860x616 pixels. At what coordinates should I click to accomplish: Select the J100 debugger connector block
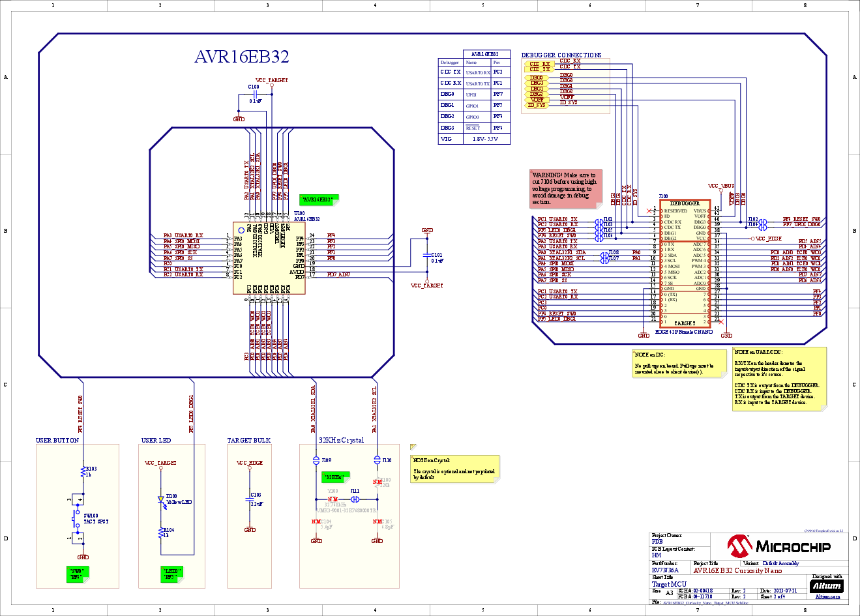click(684, 264)
